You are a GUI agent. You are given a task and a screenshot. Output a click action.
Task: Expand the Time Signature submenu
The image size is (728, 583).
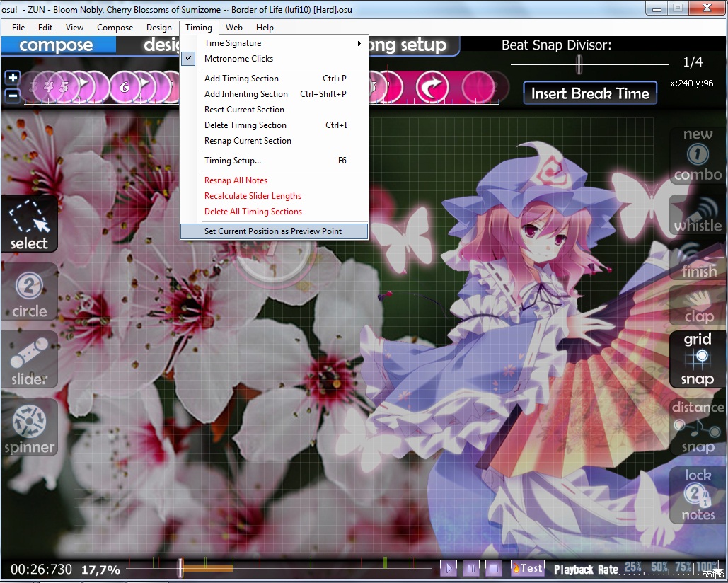(x=274, y=43)
